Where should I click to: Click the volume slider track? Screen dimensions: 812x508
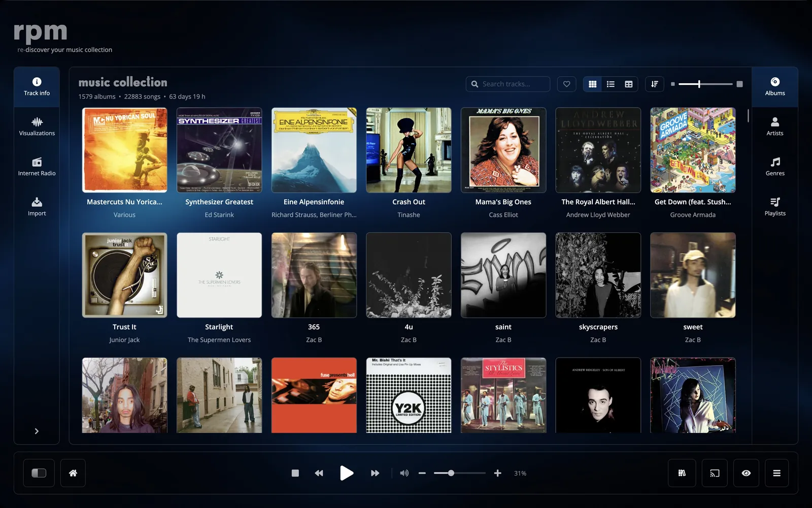coord(460,473)
